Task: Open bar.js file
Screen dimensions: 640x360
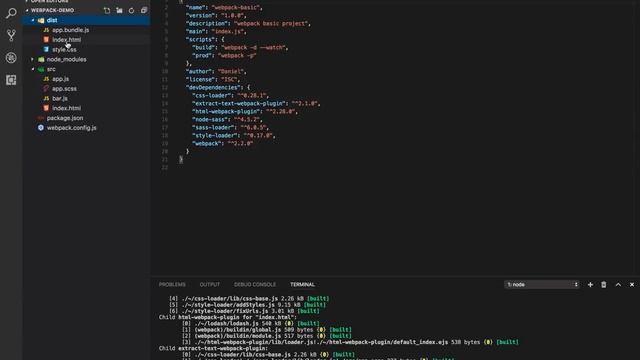Action: click(60, 98)
